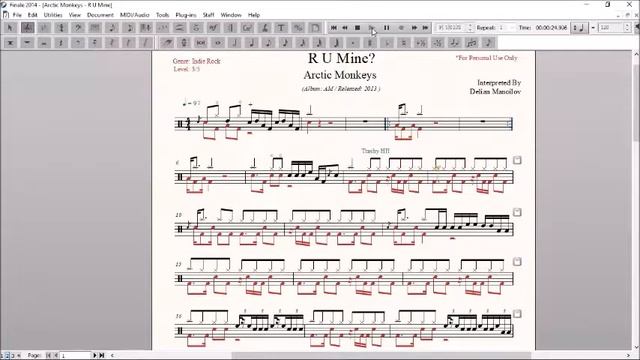Viewport: 640px width, 360px height.
Task: Open the Utilities menu
Action: 53,15
